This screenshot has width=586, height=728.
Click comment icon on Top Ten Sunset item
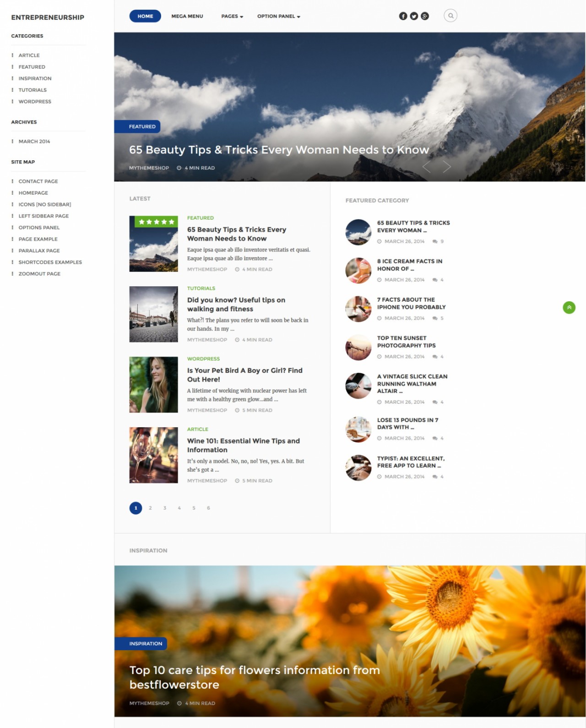[435, 357]
